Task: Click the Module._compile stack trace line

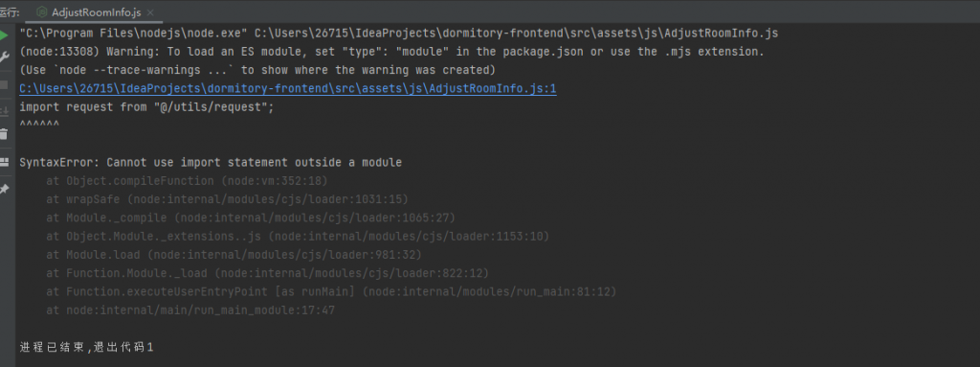Action: point(251,218)
